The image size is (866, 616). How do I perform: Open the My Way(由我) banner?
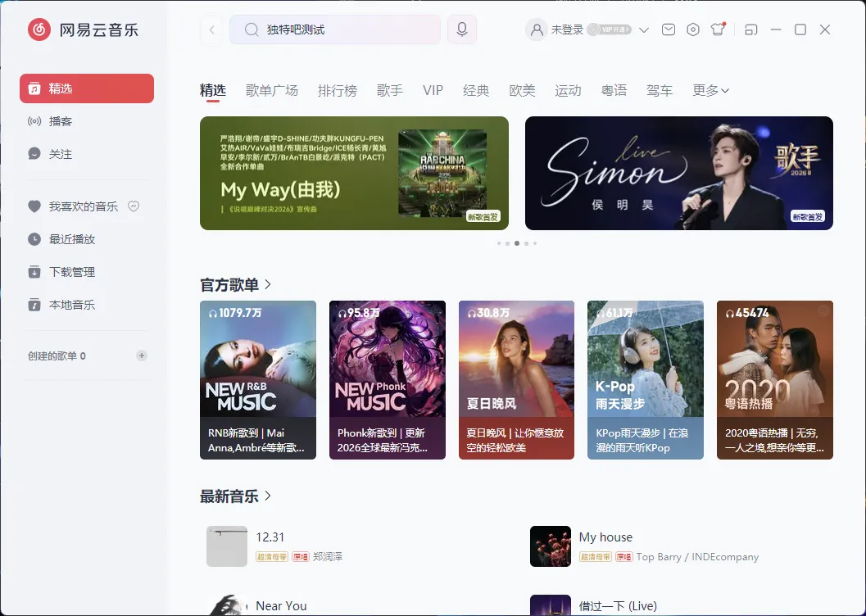click(354, 173)
